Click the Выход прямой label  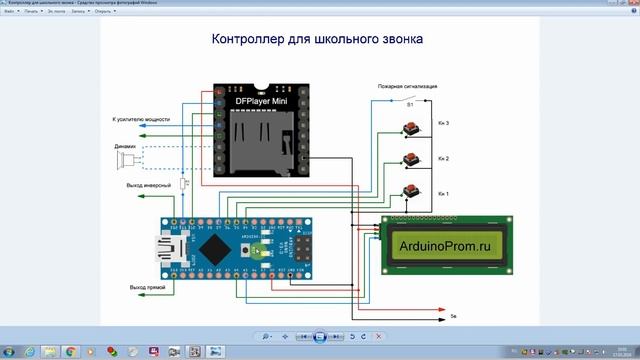tap(147, 287)
